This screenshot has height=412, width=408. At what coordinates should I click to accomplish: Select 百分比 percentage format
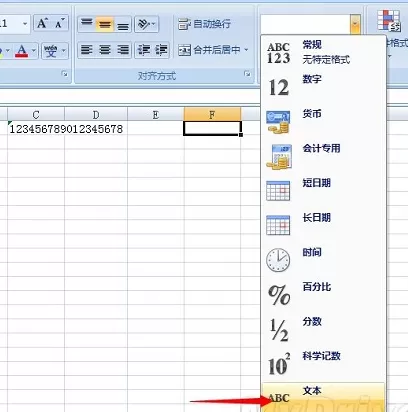coord(323,295)
